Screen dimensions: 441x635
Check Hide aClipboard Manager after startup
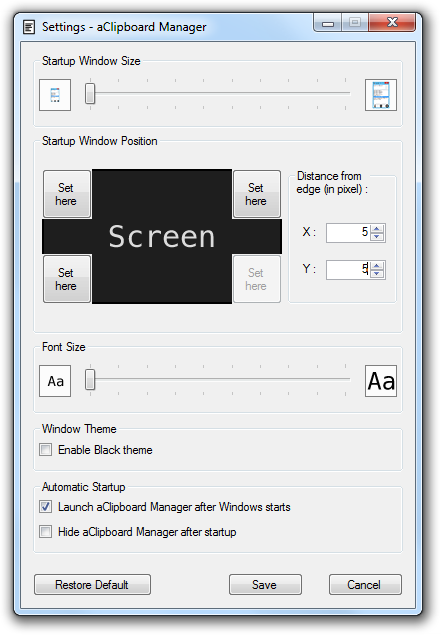point(45,531)
